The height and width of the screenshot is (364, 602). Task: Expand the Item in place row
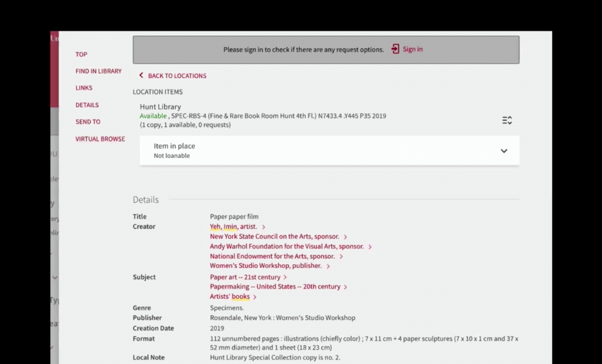(329, 151)
